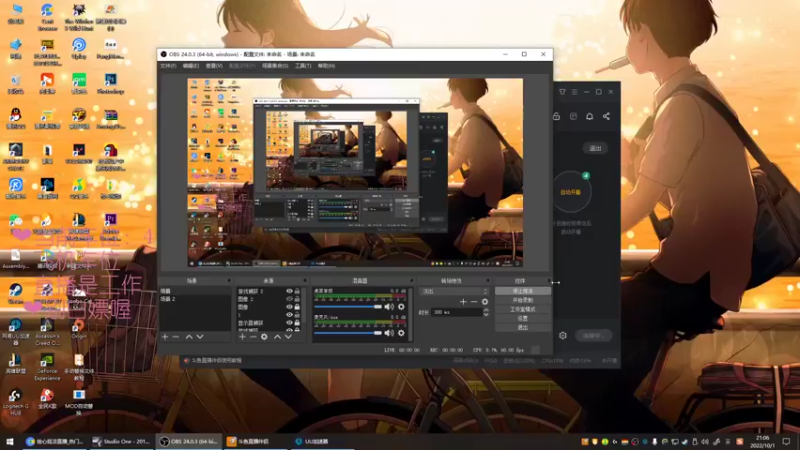Click the 麦克风/Aux volume slider
Image resolution: width=800 pixels, height=450 pixels.
pyautogui.click(x=348, y=333)
